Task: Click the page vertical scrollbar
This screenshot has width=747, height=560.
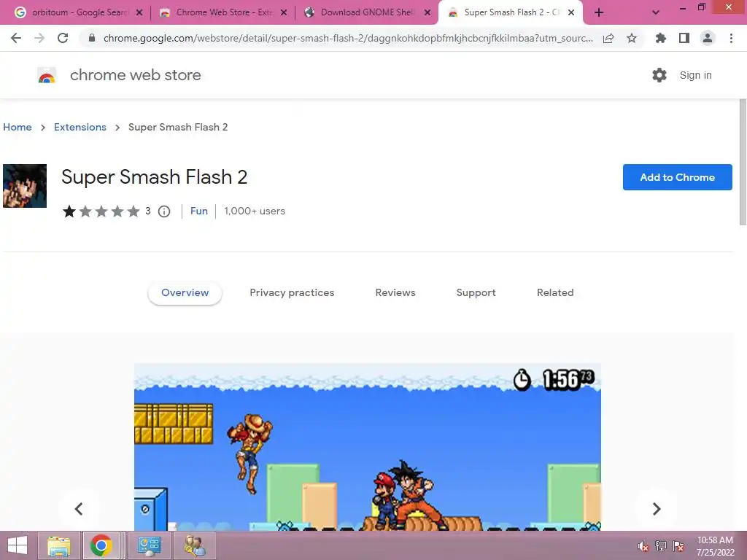Action: pos(743,162)
